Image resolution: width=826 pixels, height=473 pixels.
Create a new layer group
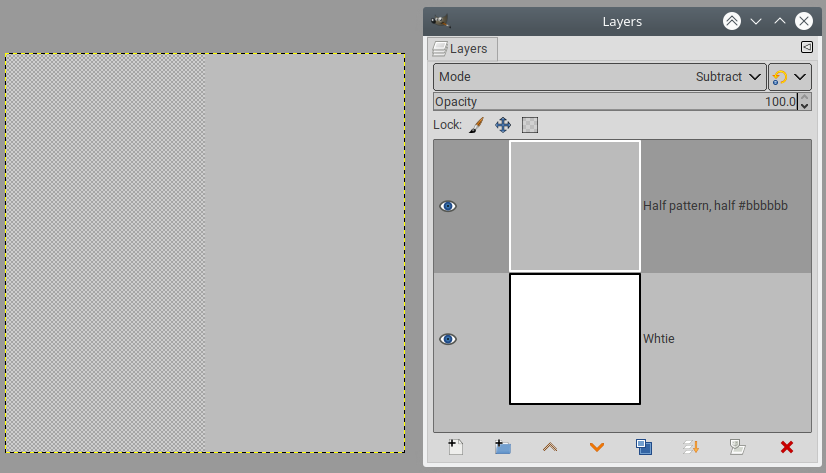[503, 447]
